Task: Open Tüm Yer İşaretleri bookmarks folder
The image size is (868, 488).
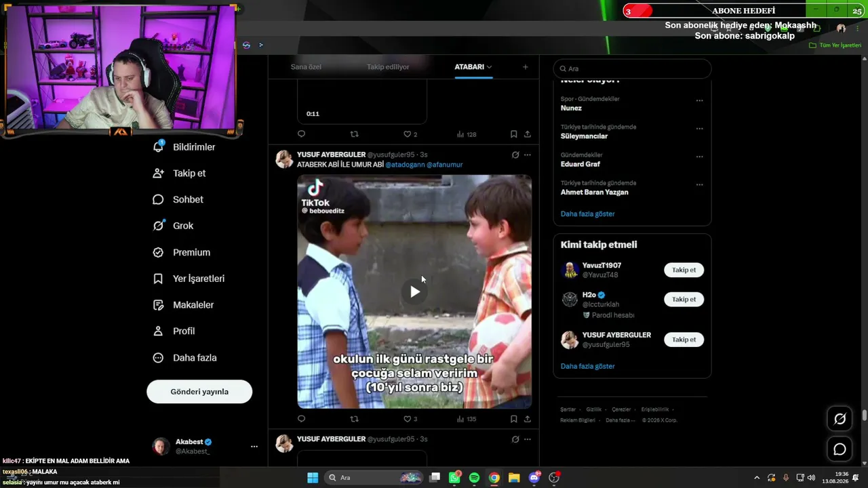Action: point(835,45)
